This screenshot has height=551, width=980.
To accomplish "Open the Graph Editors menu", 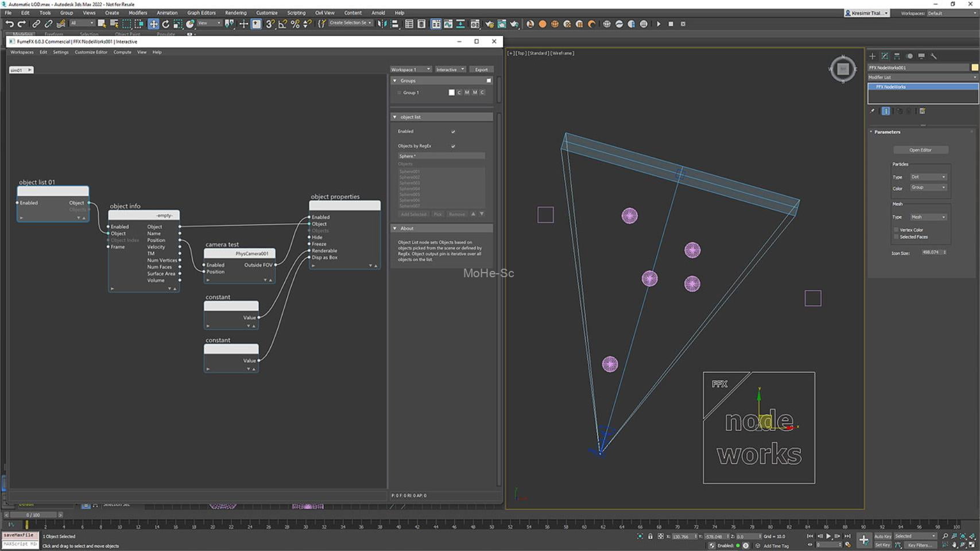I will click(201, 13).
